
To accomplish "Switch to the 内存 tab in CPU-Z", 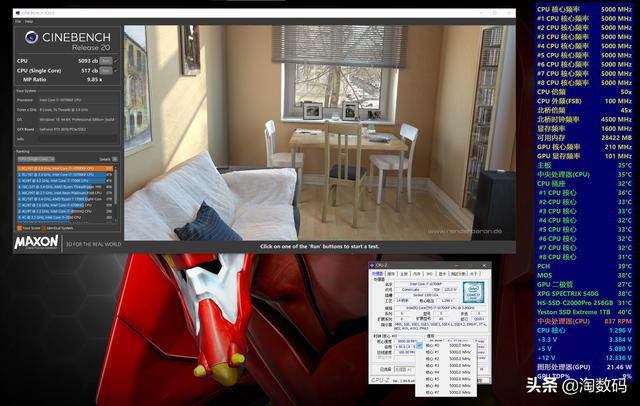I will click(416, 273).
